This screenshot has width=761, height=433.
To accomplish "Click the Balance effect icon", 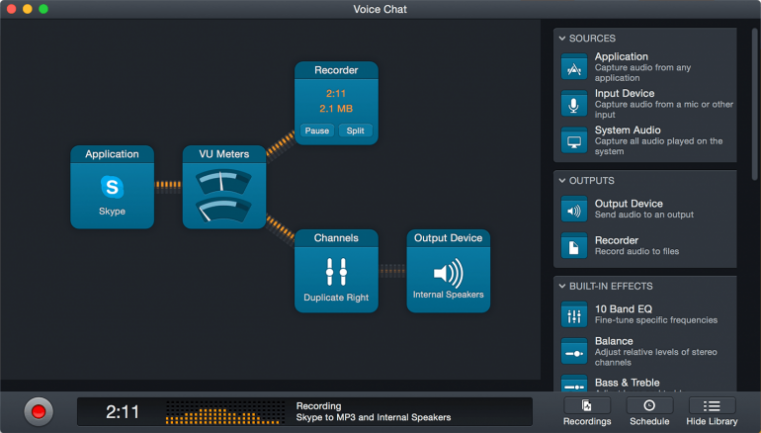I will 574,351.
